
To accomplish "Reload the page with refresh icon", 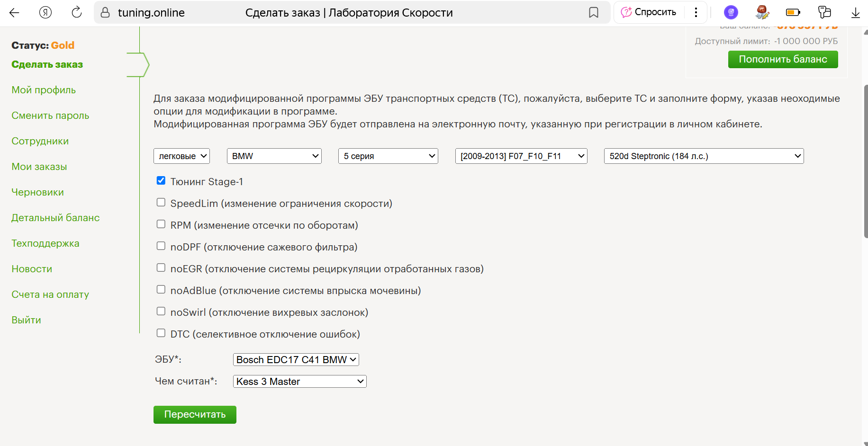I will pyautogui.click(x=77, y=13).
